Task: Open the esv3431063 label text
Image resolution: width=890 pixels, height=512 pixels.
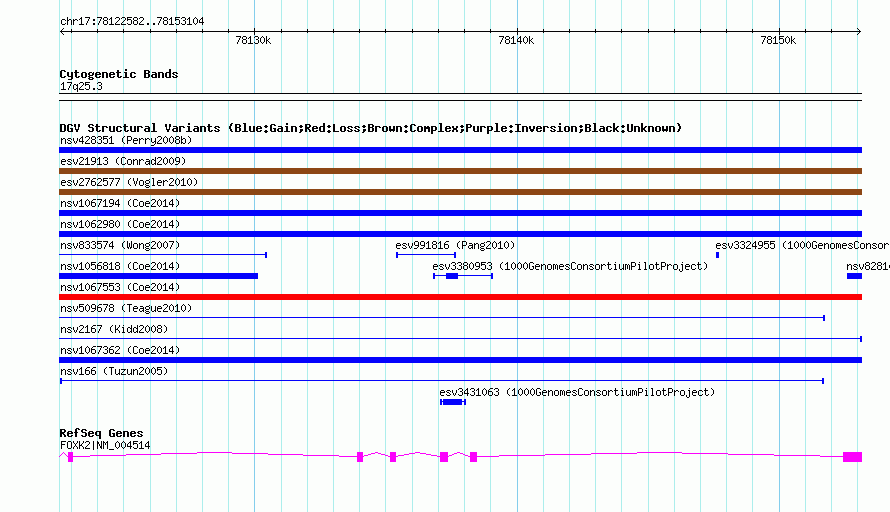Action: point(577,392)
